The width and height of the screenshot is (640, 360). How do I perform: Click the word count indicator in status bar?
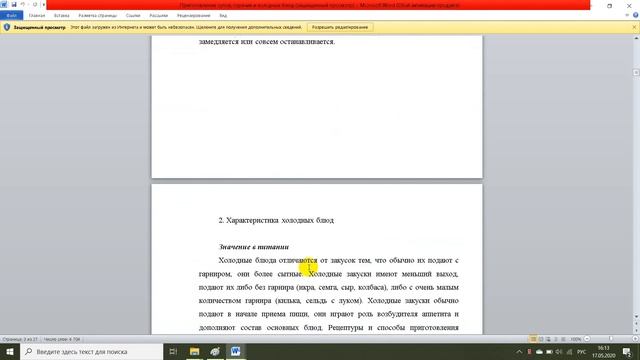pyautogui.click(x=62, y=339)
